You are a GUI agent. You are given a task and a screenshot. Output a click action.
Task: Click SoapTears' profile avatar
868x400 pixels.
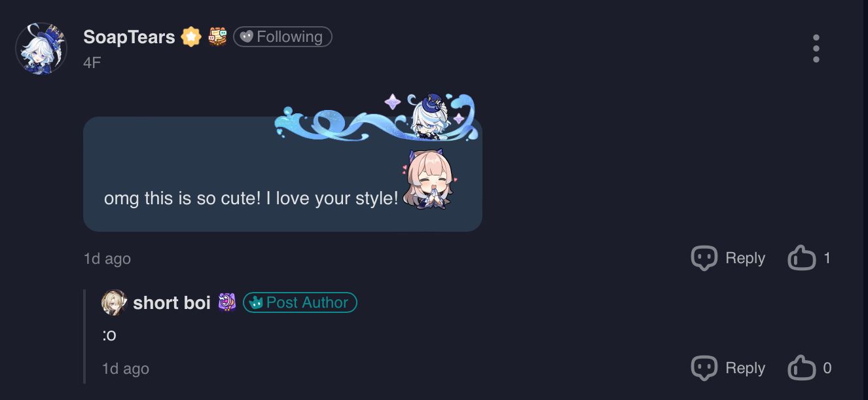[x=41, y=48]
